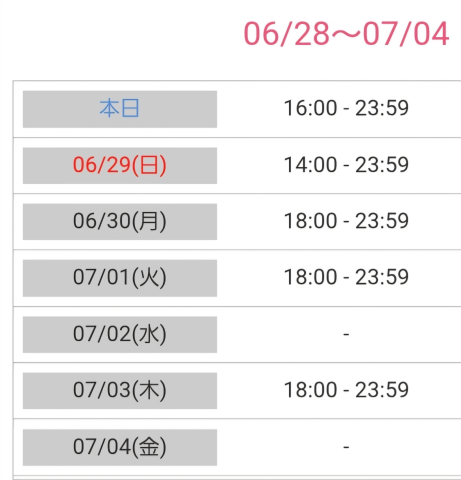The image size is (461, 480).
Task: Click the empty 07/02 schedule dash
Action: [346, 334]
